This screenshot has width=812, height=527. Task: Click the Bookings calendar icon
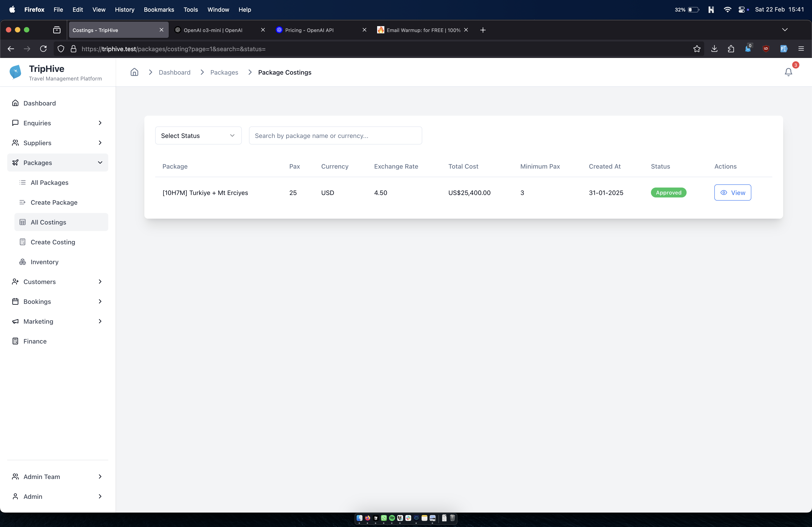(x=15, y=301)
